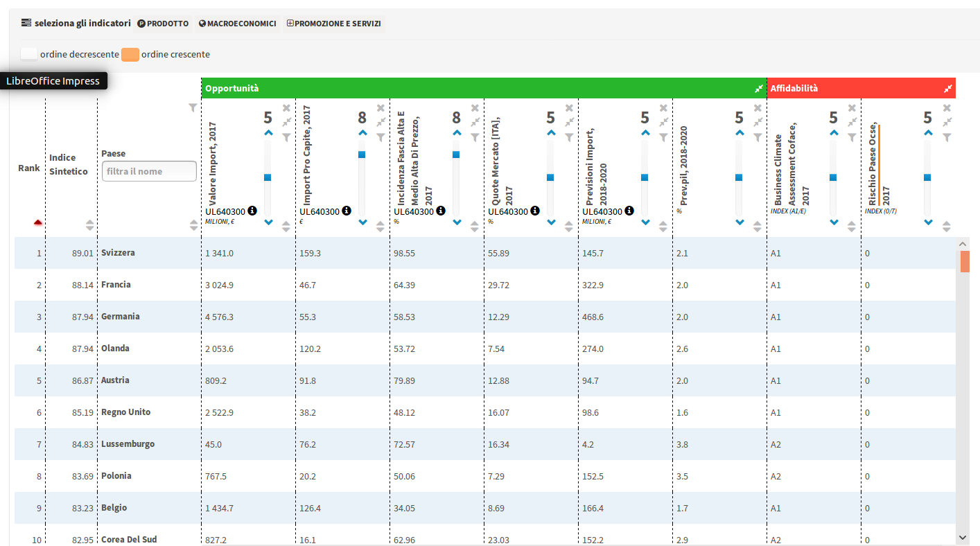
Task: Open the MACROECONOMICI indicators tab
Action: [x=238, y=24]
